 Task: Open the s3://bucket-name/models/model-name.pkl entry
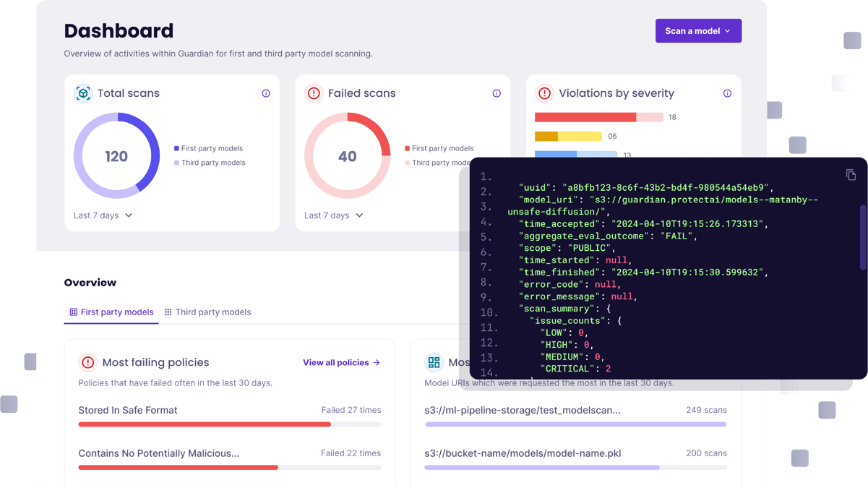tap(522, 453)
